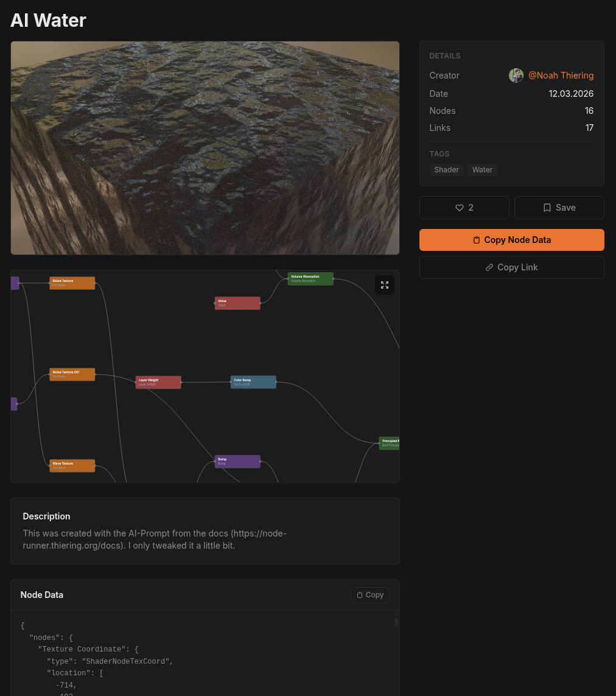616x696 pixels.
Task: Select the Bump node
Action: (x=237, y=462)
